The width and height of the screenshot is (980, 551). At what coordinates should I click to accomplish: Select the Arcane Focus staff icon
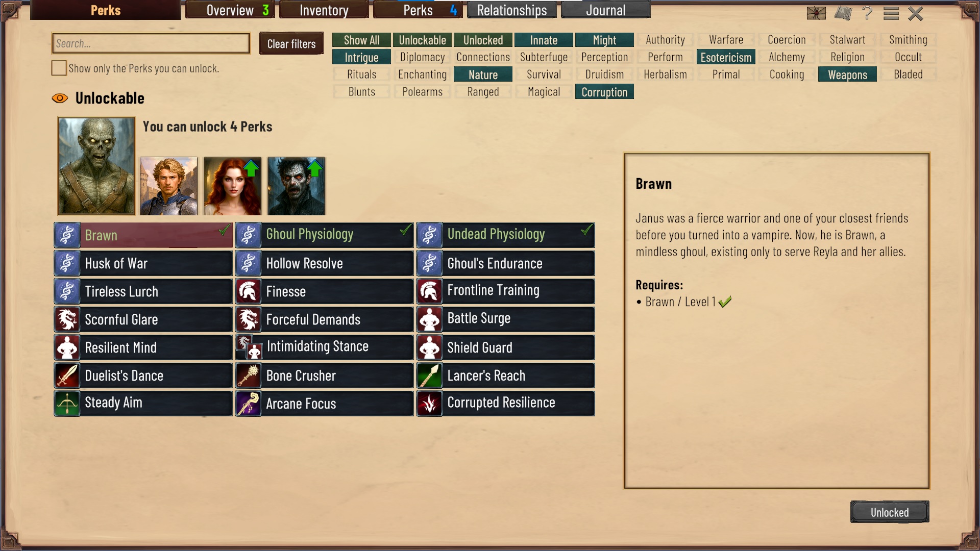pos(248,404)
